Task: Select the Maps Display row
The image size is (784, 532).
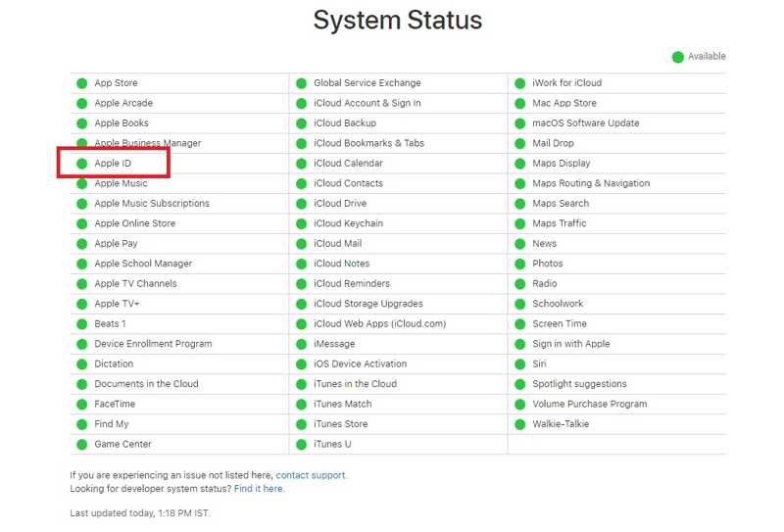Action: tap(617, 164)
